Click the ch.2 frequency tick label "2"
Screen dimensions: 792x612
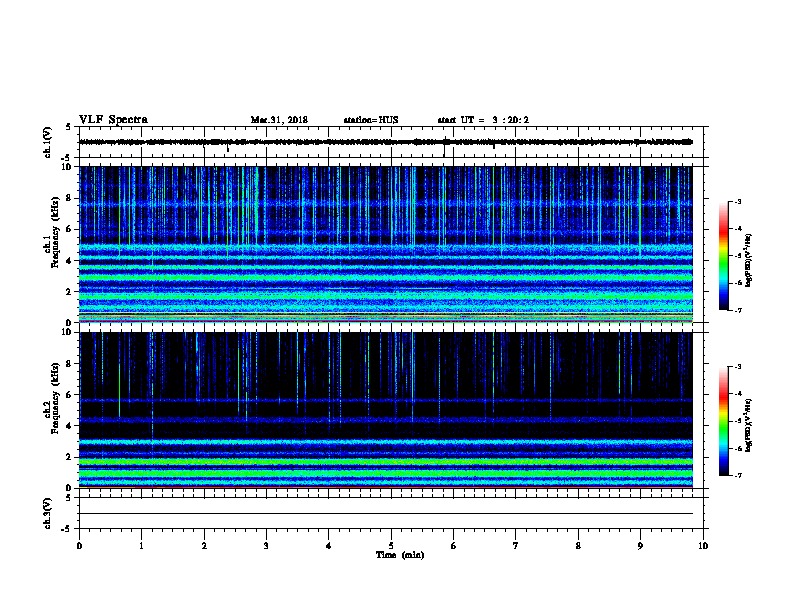[69, 457]
